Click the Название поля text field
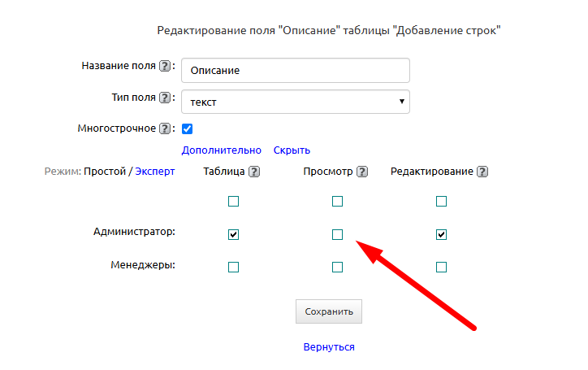Viewport: 588px width, 370px height. 296,70
